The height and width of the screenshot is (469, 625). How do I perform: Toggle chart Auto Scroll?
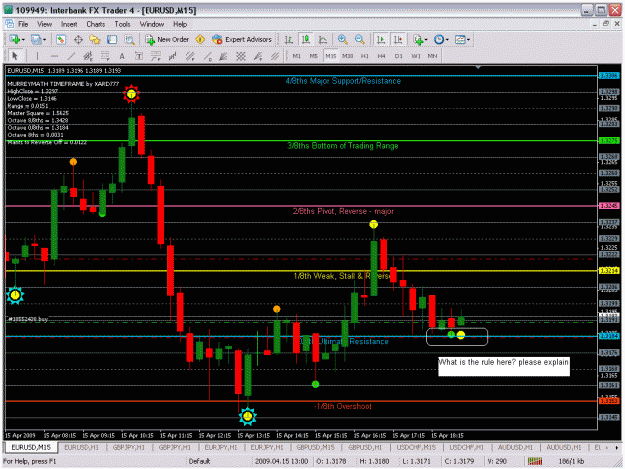point(381,39)
